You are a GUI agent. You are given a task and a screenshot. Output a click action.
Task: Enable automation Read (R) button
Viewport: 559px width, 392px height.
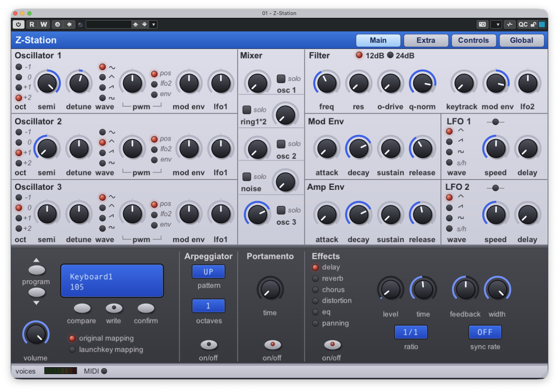click(x=32, y=24)
